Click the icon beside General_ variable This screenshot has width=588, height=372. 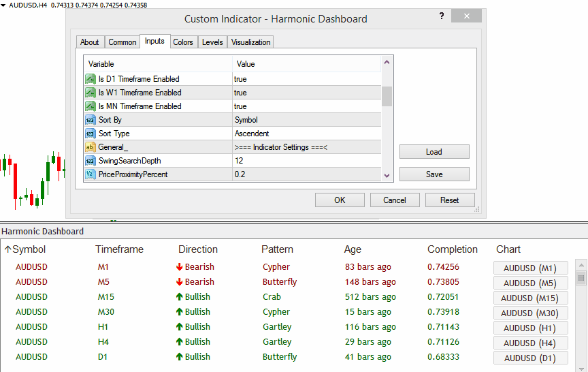(90, 147)
